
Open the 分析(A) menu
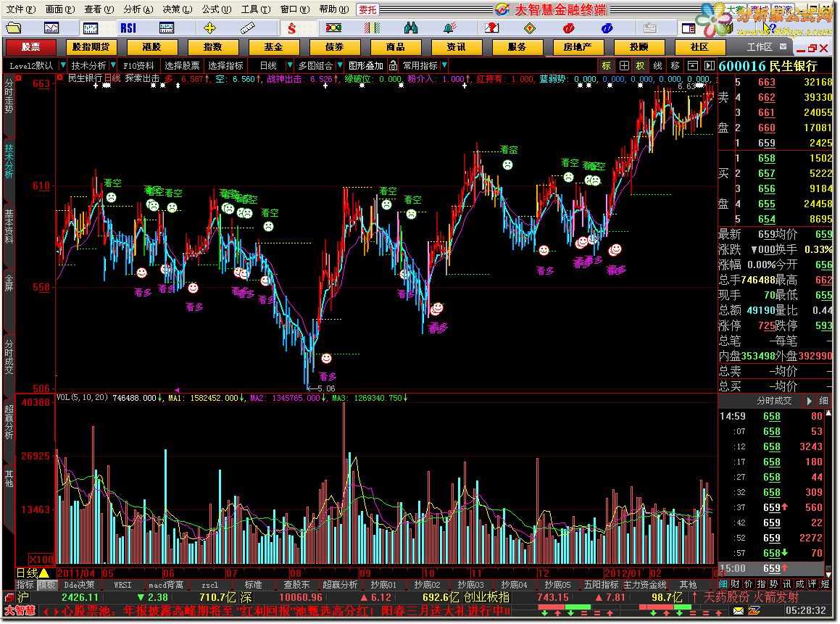tap(138, 9)
